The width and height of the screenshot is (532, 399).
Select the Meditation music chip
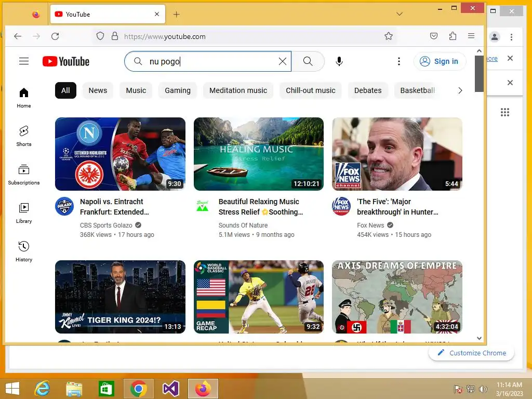238,90
